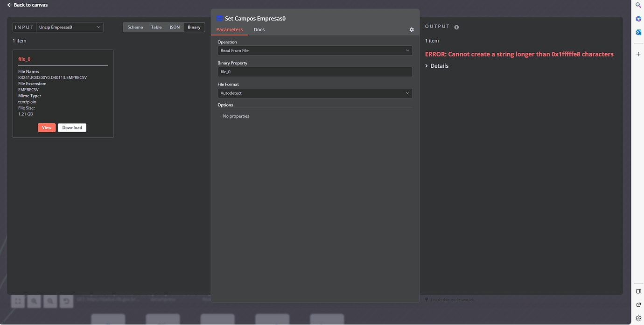This screenshot has width=644, height=325.
Task: Open the Operation dropdown showing Read From File
Action: [315, 50]
